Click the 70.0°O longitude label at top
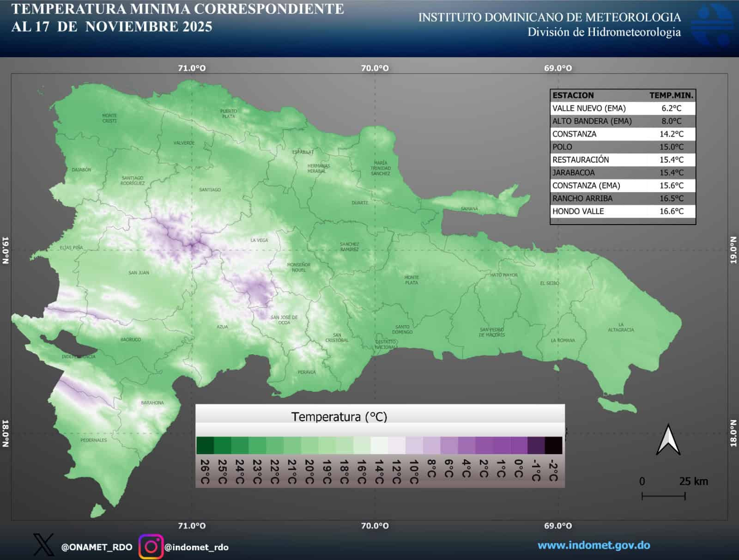 click(x=375, y=68)
